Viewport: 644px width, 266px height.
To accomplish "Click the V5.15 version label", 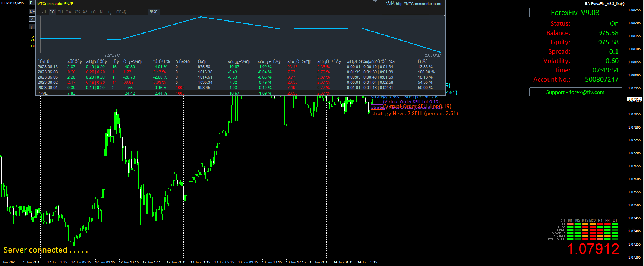I will pyautogui.click(x=33, y=41).
